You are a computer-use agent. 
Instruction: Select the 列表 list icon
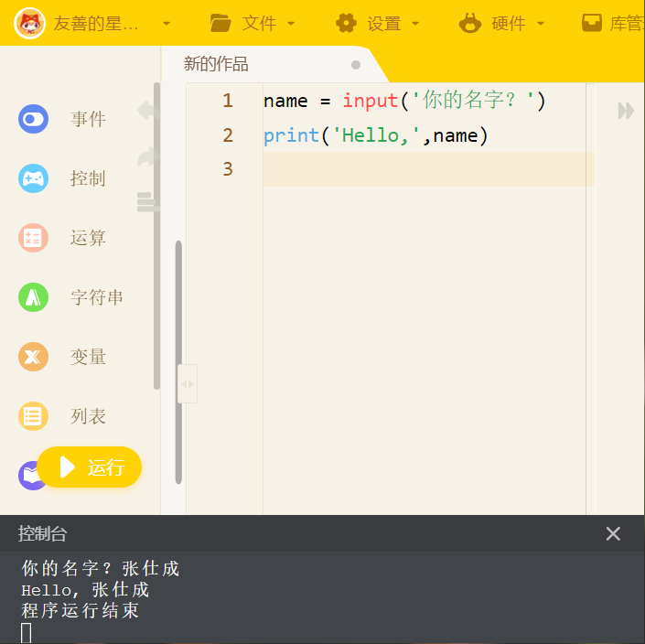pyautogui.click(x=33, y=416)
